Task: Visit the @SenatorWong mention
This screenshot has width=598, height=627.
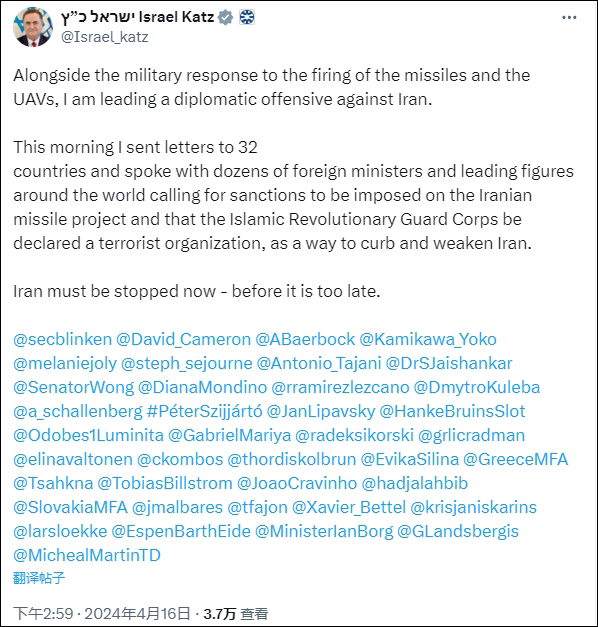Action: pyautogui.click(x=74, y=387)
